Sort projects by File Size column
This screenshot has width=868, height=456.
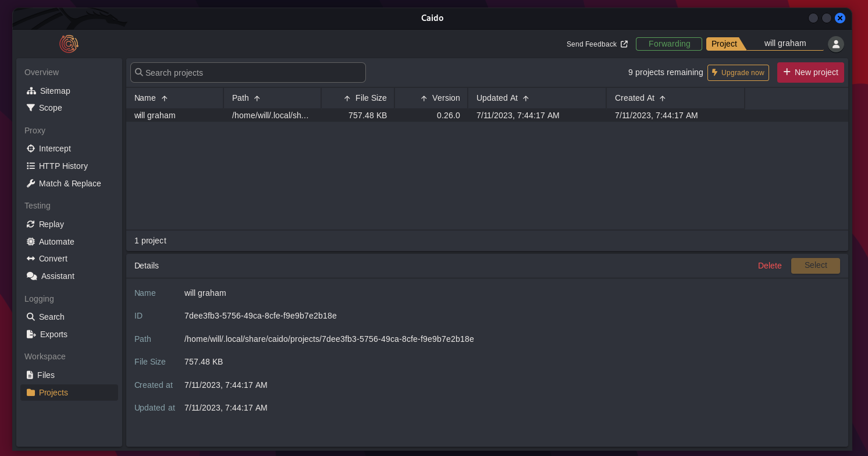[x=358, y=98]
